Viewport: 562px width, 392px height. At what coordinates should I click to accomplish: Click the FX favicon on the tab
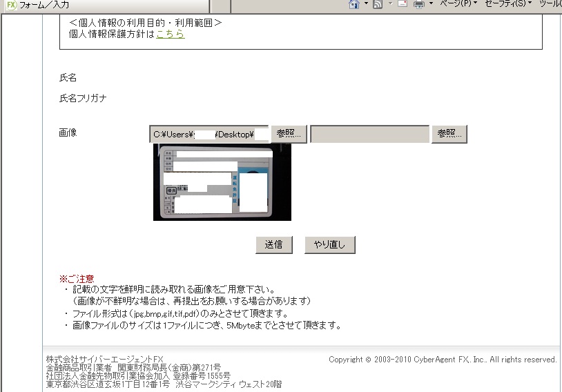point(10,4)
